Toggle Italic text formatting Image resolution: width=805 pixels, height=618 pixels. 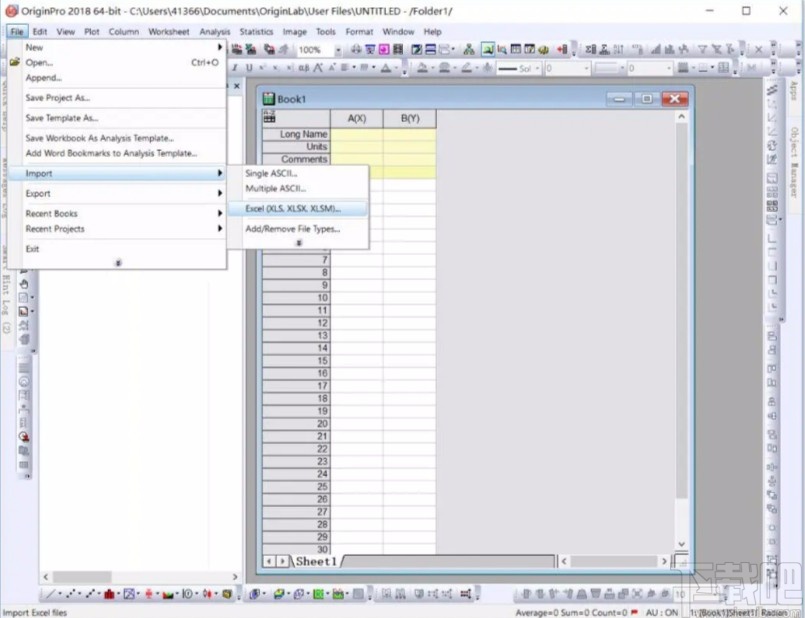[235, 68]
